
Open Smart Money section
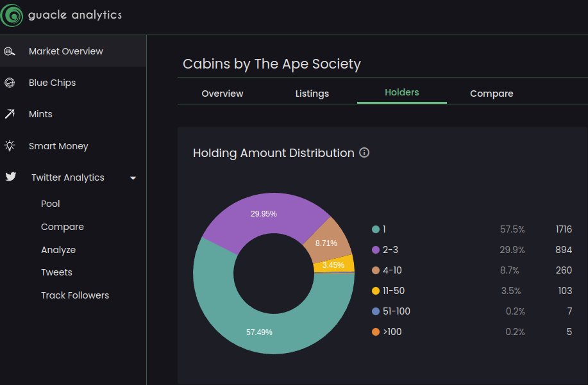pos(58,146)
